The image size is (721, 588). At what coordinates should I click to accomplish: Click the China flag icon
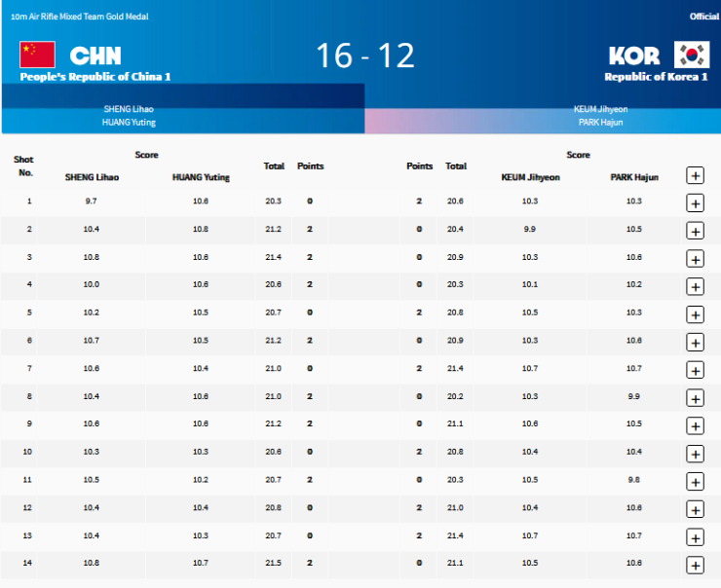(x=37, y=55)
